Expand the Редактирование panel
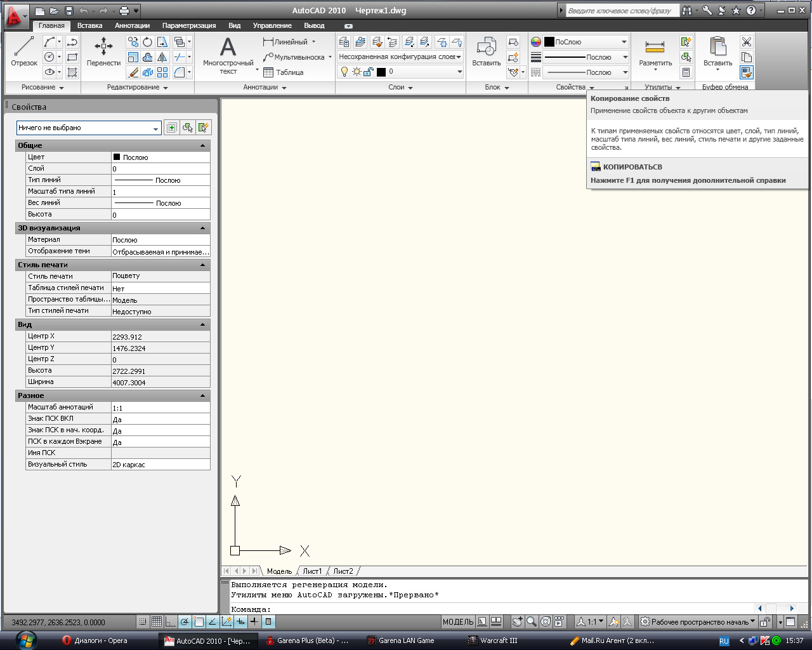This screenshot has height=650, width=812. [137, 88]
